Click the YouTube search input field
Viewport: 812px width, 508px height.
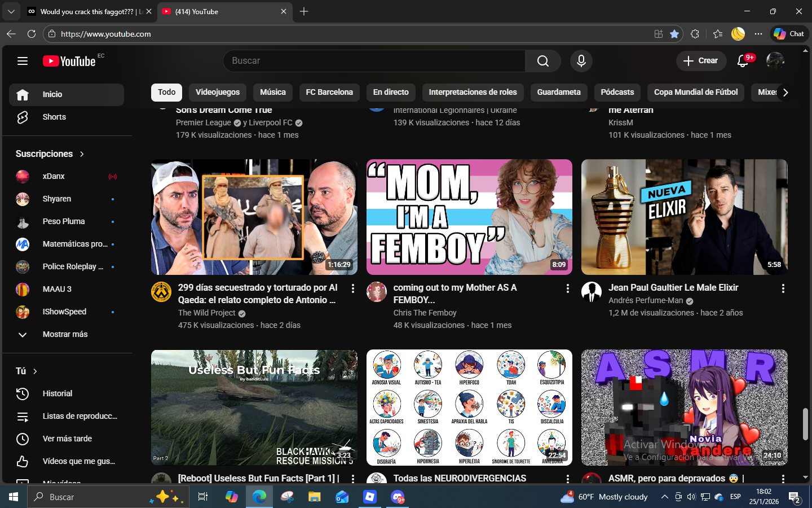pyautogui.click(x=374, y=61)
